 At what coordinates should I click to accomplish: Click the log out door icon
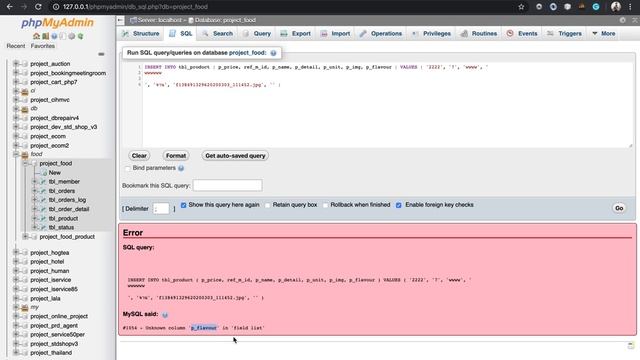tap(45, 36)
